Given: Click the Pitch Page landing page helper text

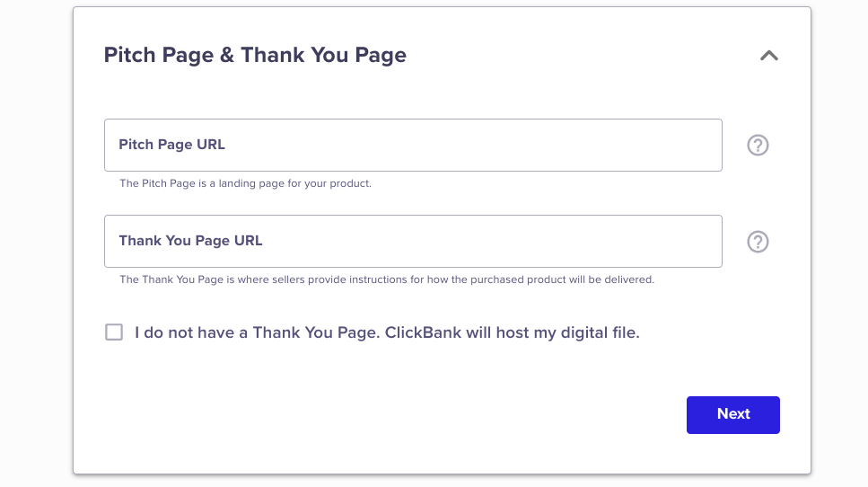Looking at the screenshot, I should [245, 183].
